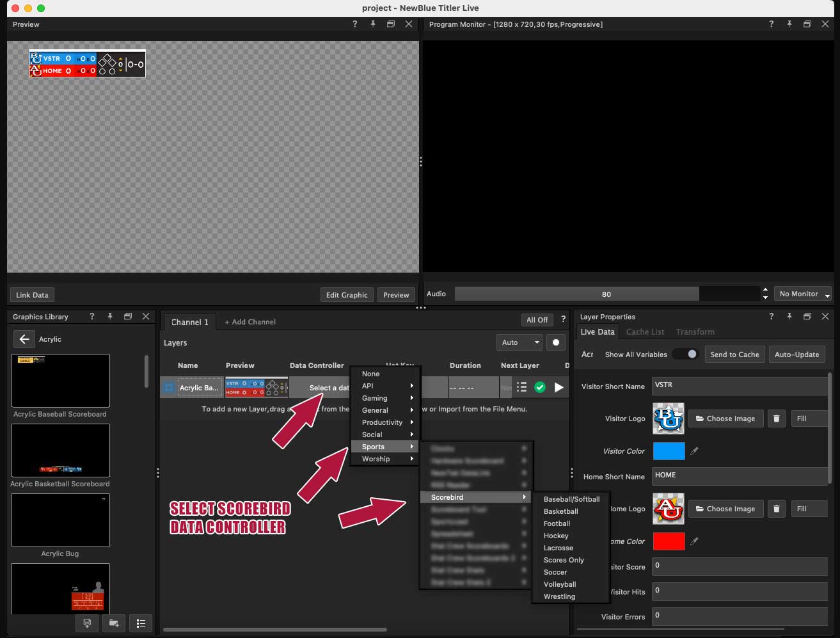The height and width of the screenshot is (638, 840).
Task: Delete the Home Logo with trash icon
Action: point(776,509)
